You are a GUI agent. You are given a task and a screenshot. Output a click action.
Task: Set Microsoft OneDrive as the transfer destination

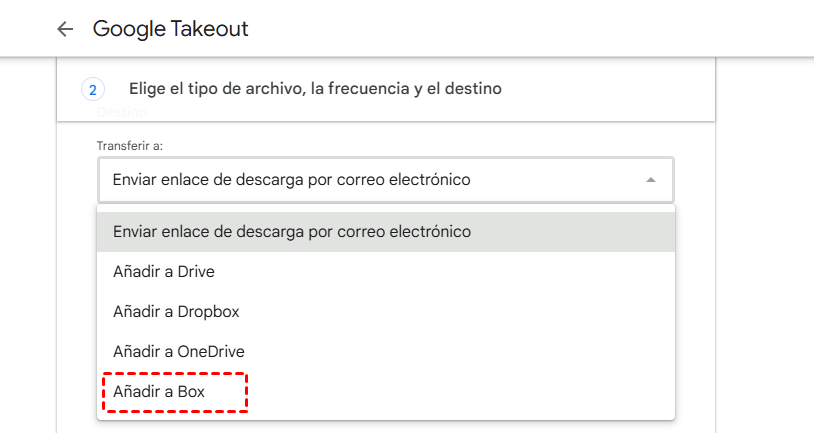tap(179, 351)
